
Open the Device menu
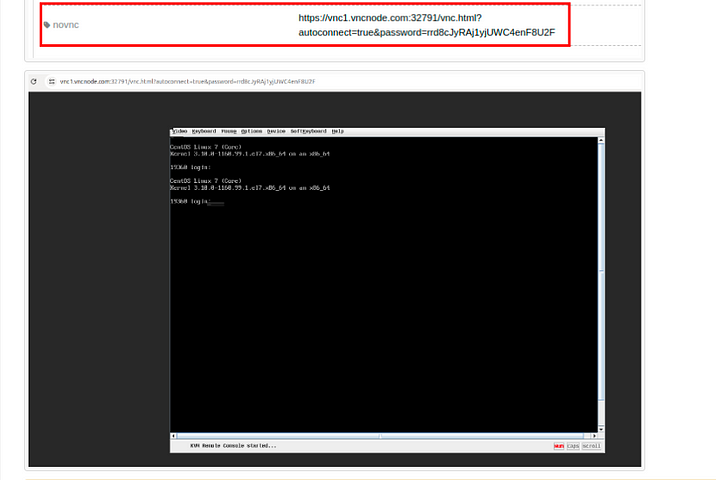coord(276,131)
